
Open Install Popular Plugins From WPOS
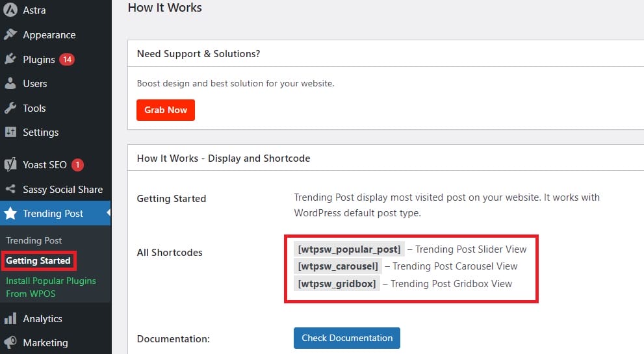(51, 287)
